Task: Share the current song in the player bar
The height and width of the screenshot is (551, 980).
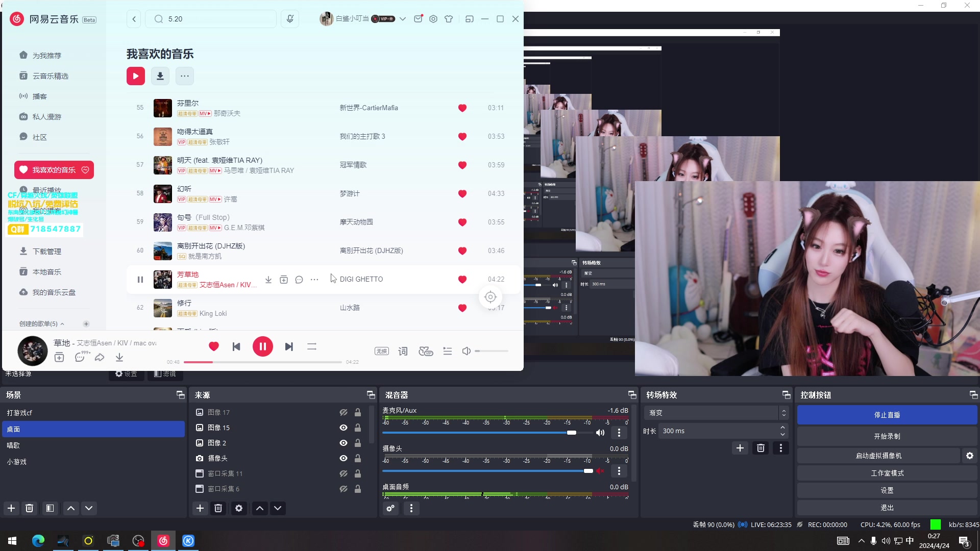Action: pyautogui.click(x=100, y=358)
